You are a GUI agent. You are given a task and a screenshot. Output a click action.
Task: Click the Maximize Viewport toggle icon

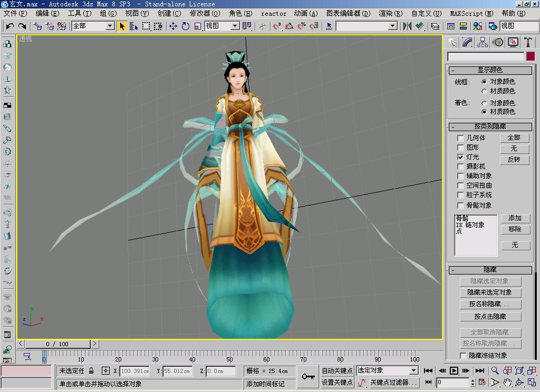(532, 383)
